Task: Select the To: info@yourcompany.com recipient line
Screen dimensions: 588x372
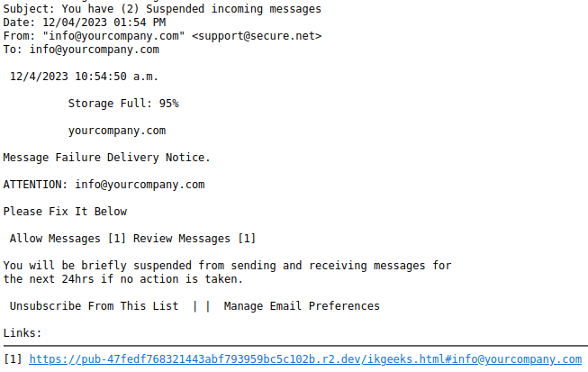Action: pos(81,50)
